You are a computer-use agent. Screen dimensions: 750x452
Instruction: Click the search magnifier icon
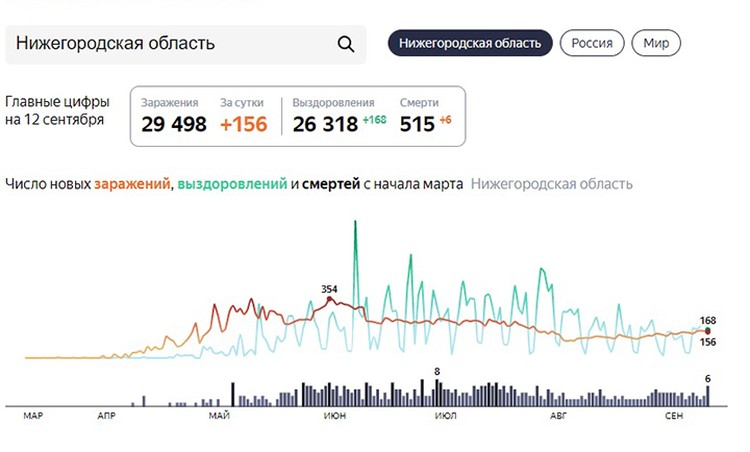[x=346, y=44]
